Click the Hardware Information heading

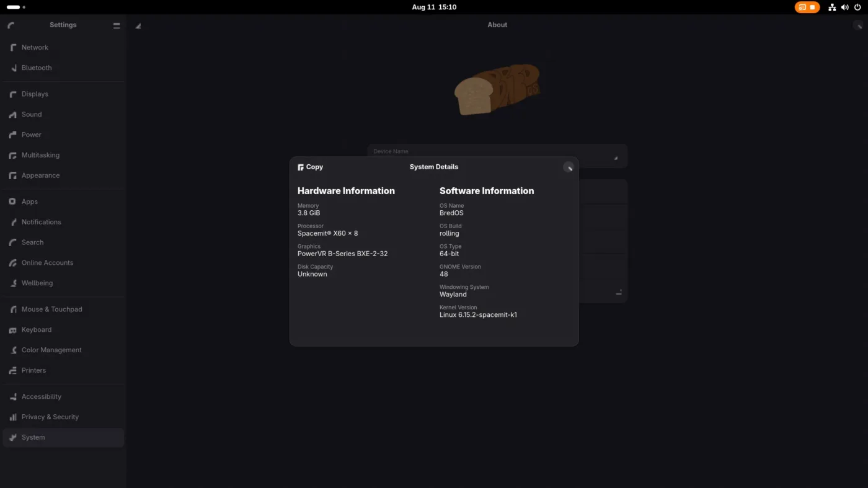(346, 191)
